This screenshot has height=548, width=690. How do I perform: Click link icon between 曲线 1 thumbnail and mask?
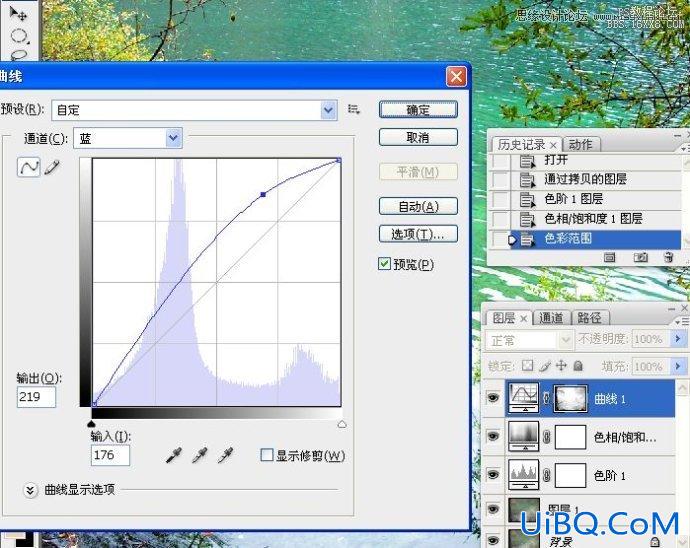(546, 398)
